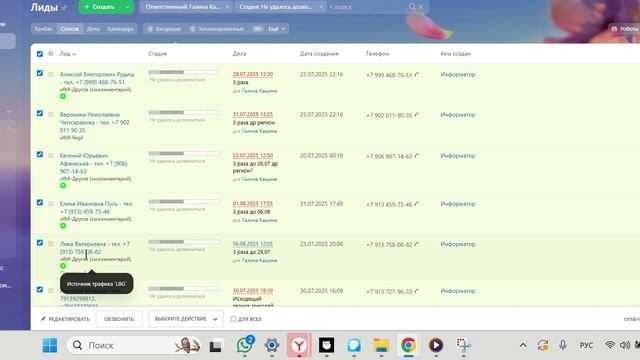Click green source badge under Лика Валерьевна
640x360 pixels.
[x=63, y=266]
